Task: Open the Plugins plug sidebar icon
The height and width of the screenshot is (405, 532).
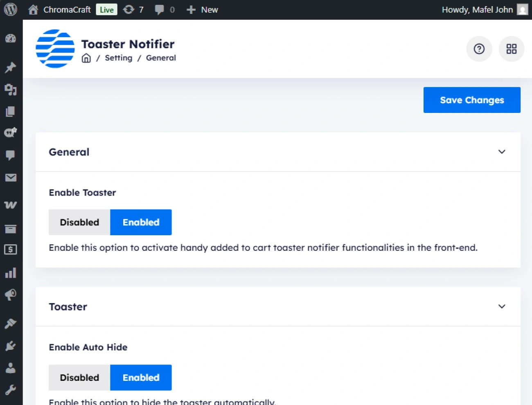Action: tap(11, 346)
